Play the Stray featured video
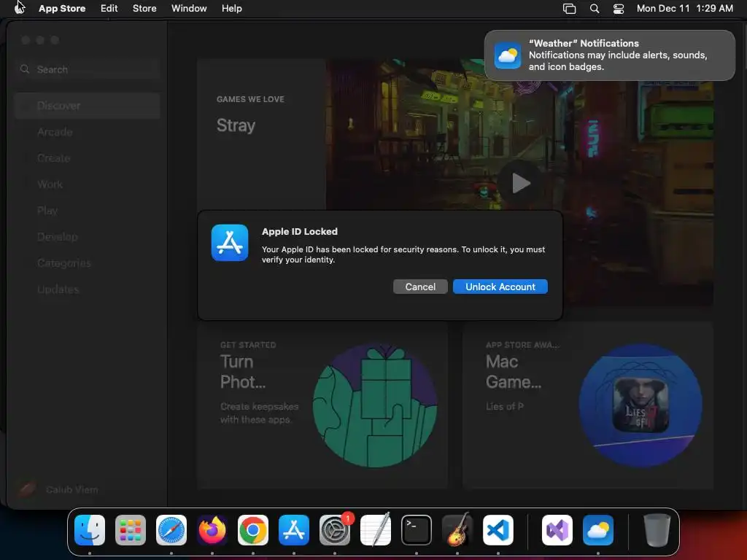 click(519, 183)
